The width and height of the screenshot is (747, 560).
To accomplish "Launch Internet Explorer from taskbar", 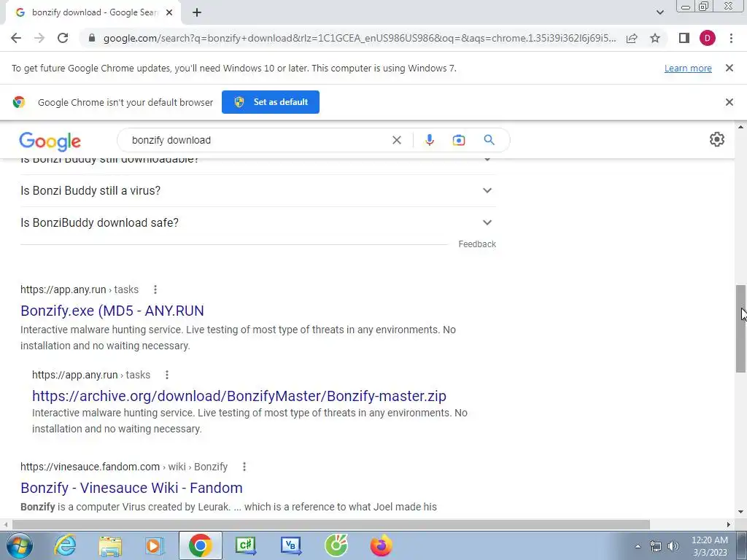I will [x=65, y=545].
